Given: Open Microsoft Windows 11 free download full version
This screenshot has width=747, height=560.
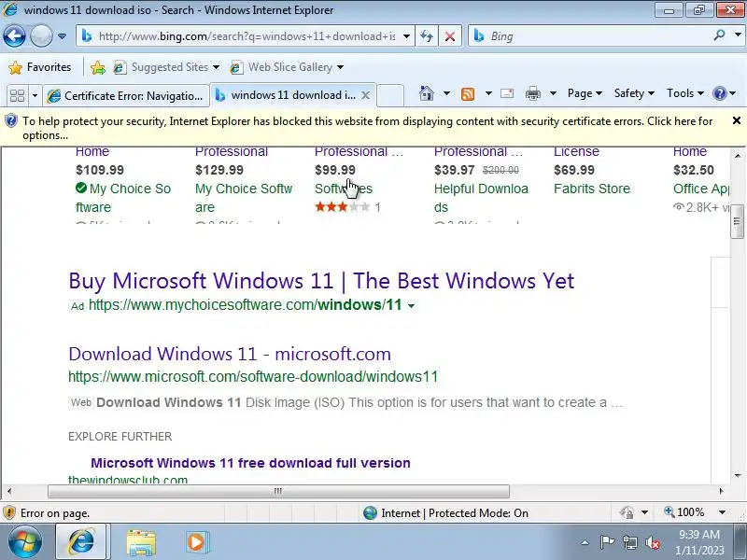Looking at the screenshot, I should [250, 463].
